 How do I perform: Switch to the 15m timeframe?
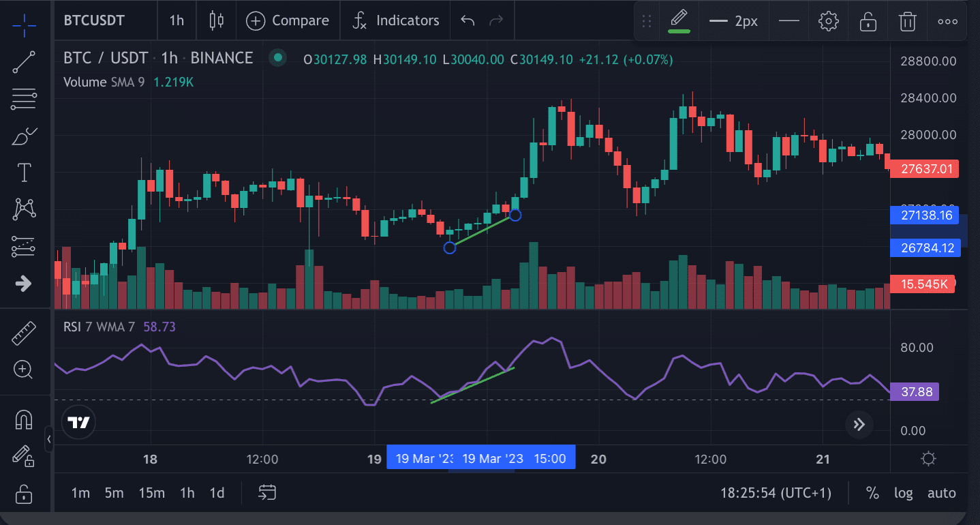[151, 493]
